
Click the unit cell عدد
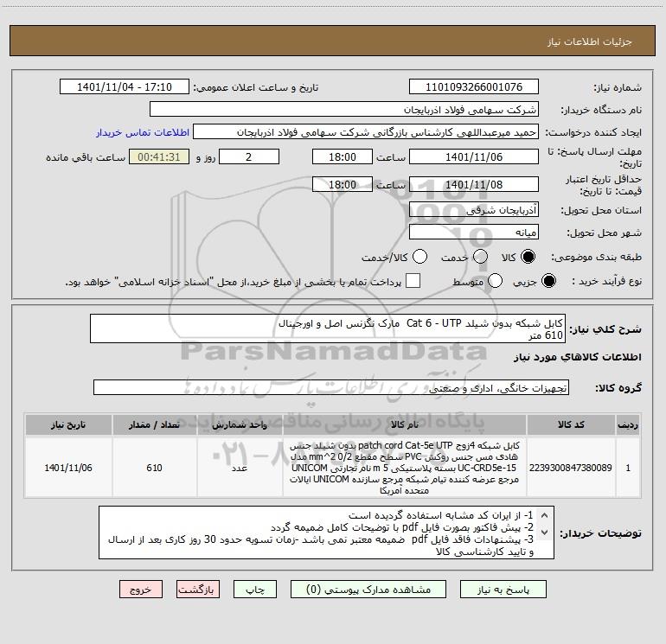coord(240,468)
